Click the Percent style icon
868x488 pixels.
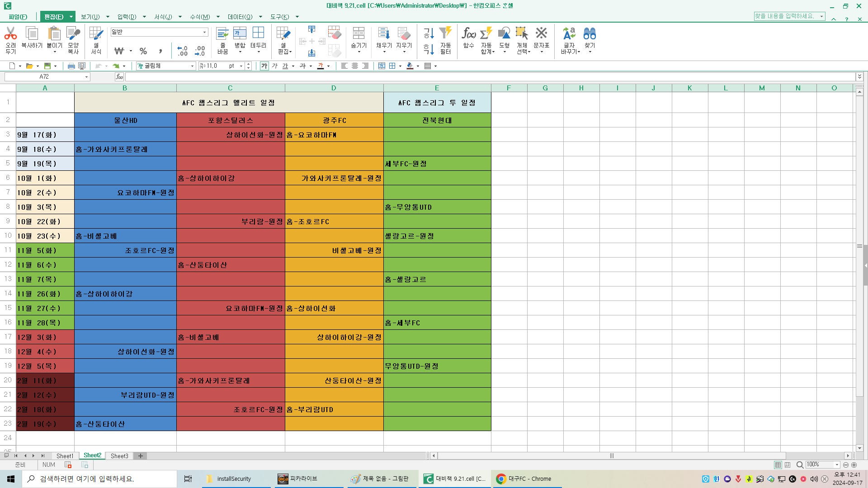pos(143,51)
